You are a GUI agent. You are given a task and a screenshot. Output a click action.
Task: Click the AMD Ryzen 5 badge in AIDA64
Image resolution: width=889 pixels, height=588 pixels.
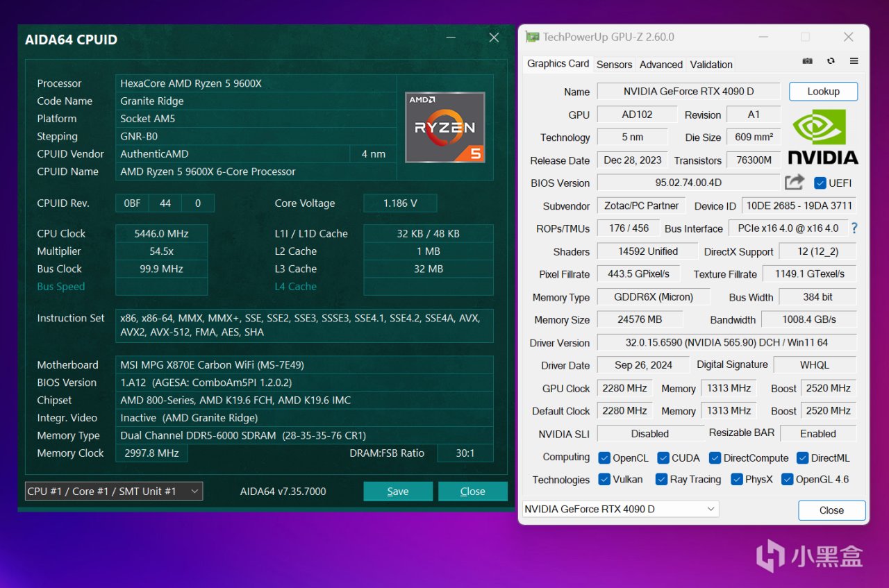(x=444, y=127)
